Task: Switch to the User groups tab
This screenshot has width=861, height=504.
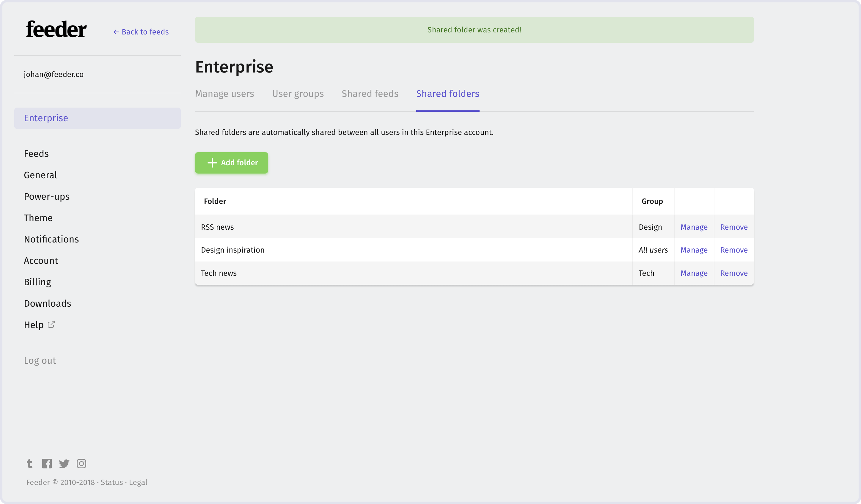Action: (x=298, y=94)
